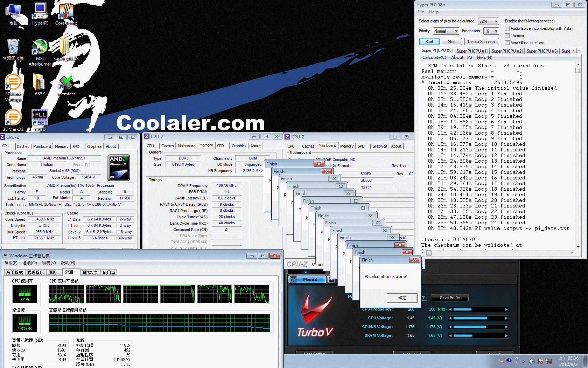
Task: Open the Calculate(C) menu in Super PI
Action: [x=434, y=57]
